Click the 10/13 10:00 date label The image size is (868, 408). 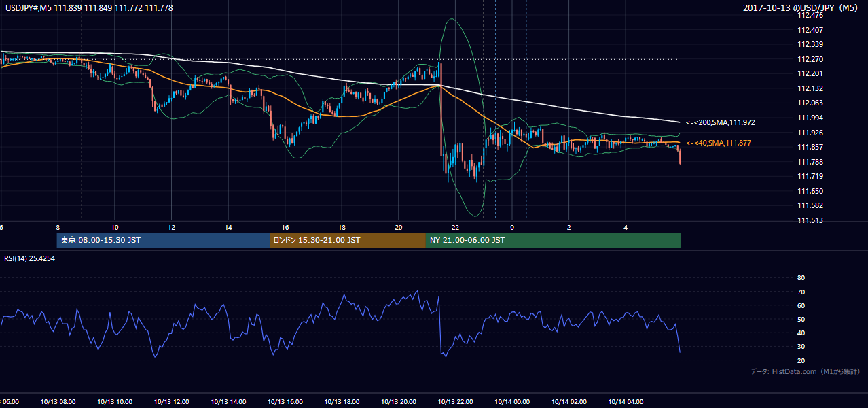pyautogui.click(x=115, y=402)
